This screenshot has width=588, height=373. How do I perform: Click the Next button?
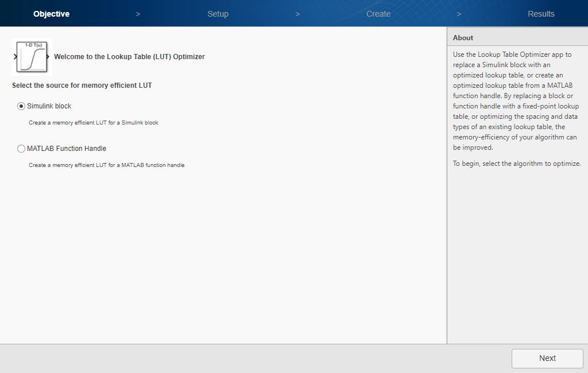pyautogui.click(x=547, y=359)
